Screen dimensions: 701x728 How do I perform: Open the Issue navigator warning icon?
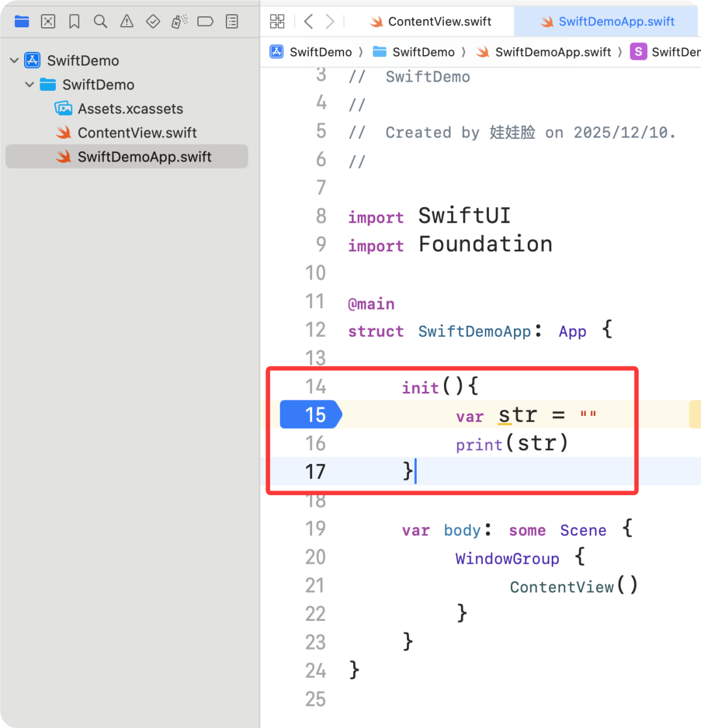127,21
